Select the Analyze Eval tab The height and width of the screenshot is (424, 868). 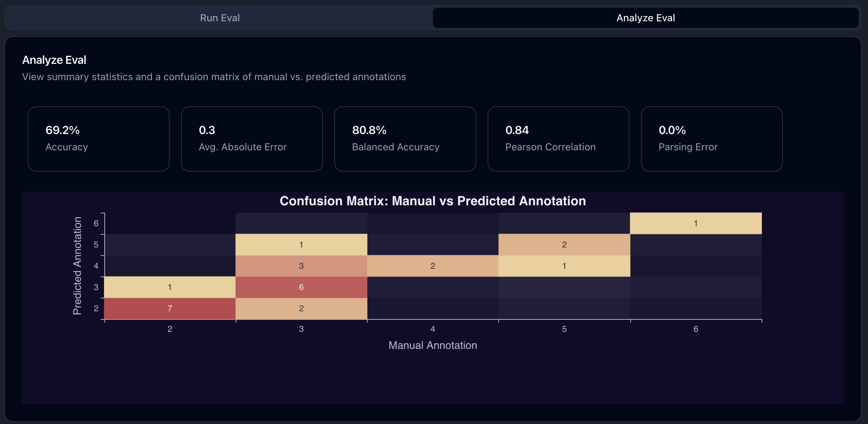coord(645,18)
